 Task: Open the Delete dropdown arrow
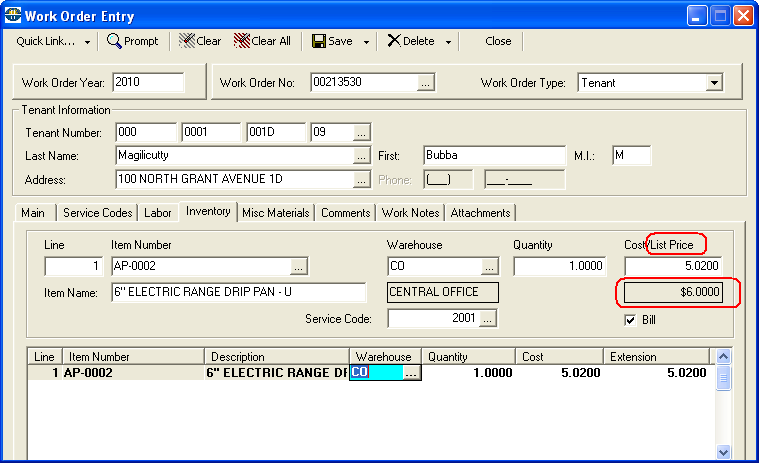coord(448,42)
